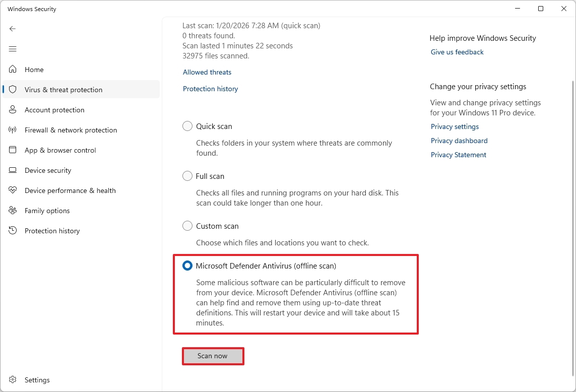Open the Family options people icon
Viewport: 576px width, 392px height.
click(13, 211)
